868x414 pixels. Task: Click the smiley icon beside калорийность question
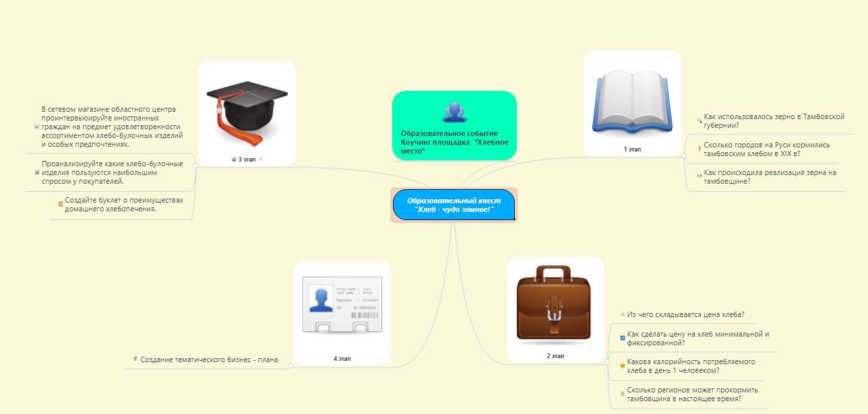tap(622, 366)
